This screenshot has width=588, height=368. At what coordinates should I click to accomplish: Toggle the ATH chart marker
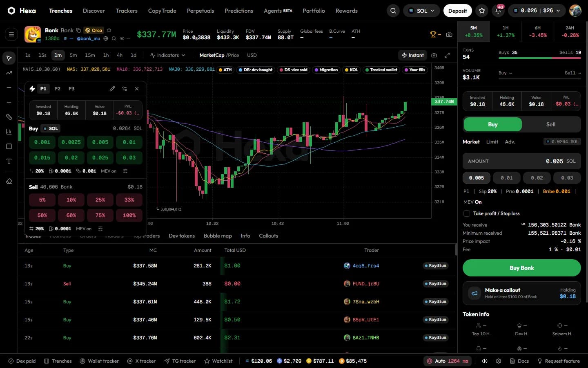tap(225, 70)
